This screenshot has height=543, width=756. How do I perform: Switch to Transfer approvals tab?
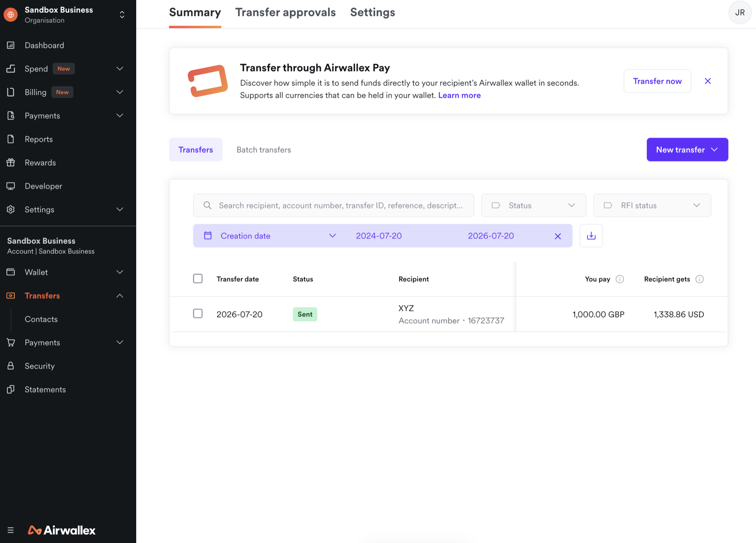point(285,12)
